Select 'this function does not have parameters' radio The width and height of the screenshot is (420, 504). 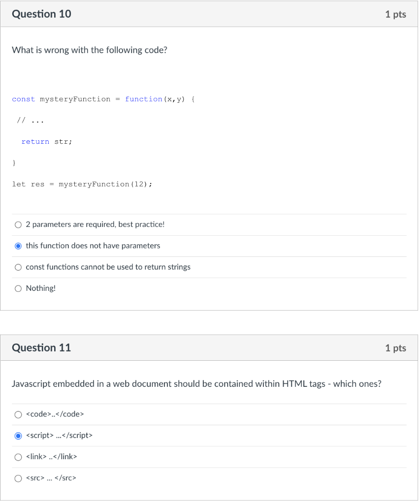(x=18, y=246)
